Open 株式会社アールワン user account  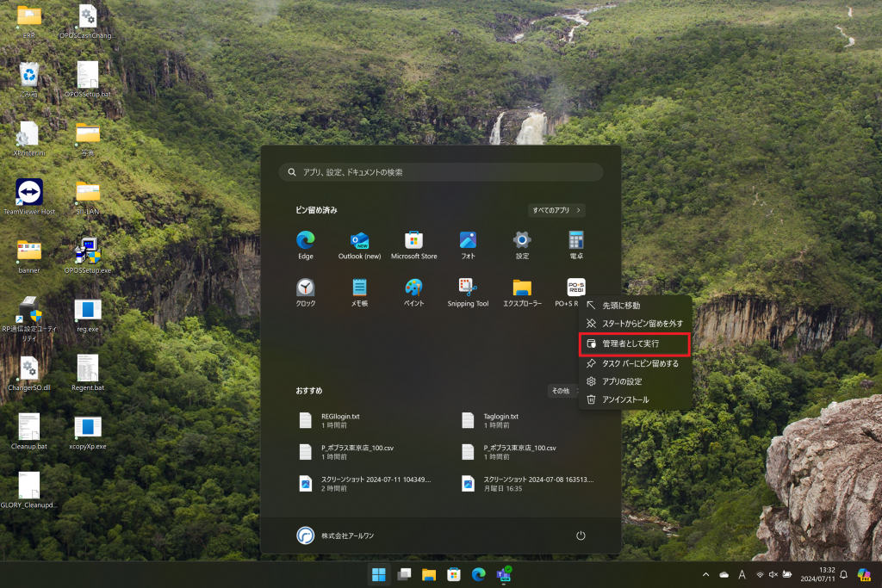tap(336, 535)
